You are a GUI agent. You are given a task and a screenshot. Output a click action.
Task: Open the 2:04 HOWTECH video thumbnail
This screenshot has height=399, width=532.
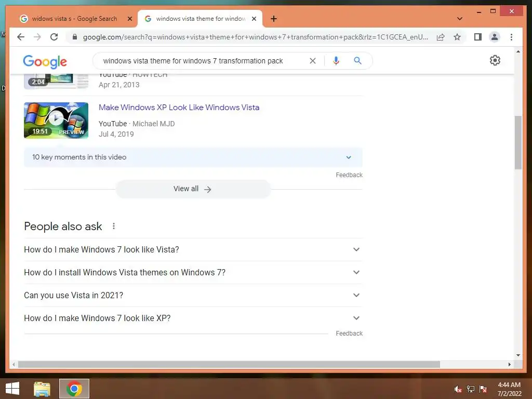pyautogui.click(x=56, y=82)
